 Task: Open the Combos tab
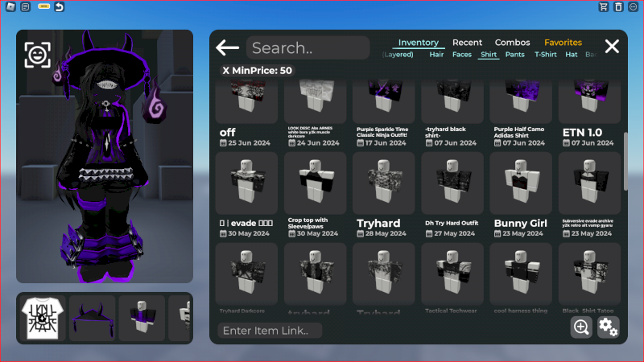[x=512, y=43]
